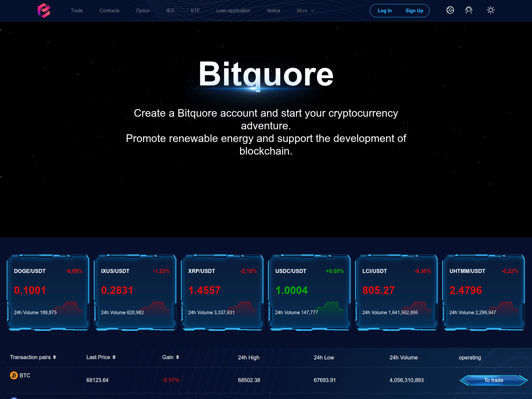The height and width of the screenshot is (399, 532).
Task: Select the XRP/USDT market card
Action: [222, 292]
